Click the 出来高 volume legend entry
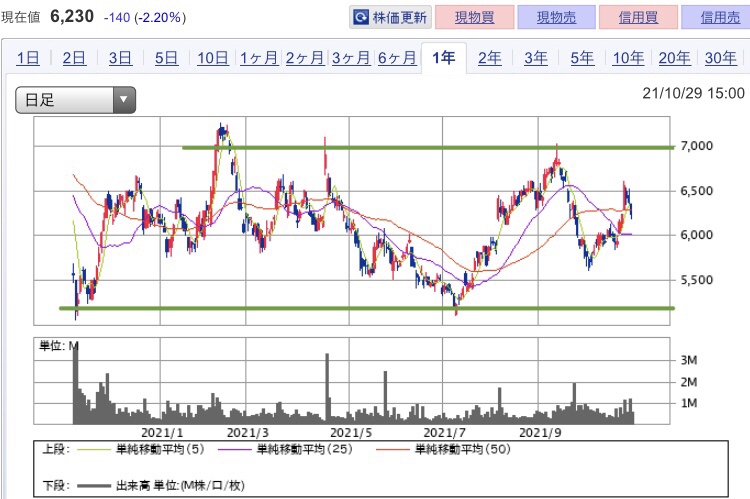 coord(161,486)
